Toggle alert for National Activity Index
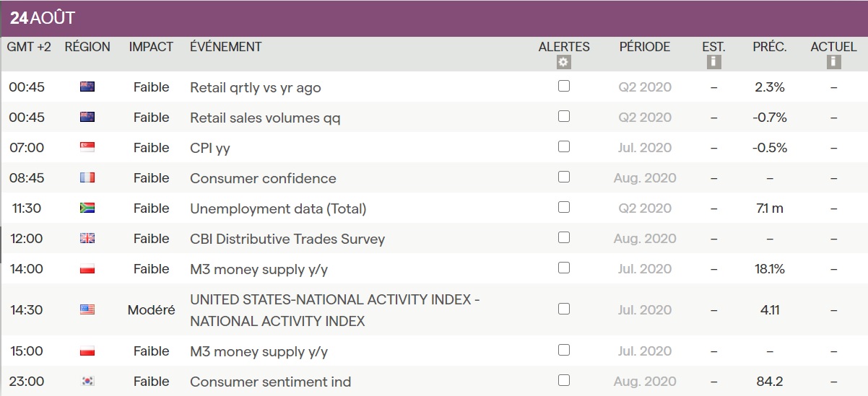The image size is (868, 396). pyautogui.click(x=564, y=309)
